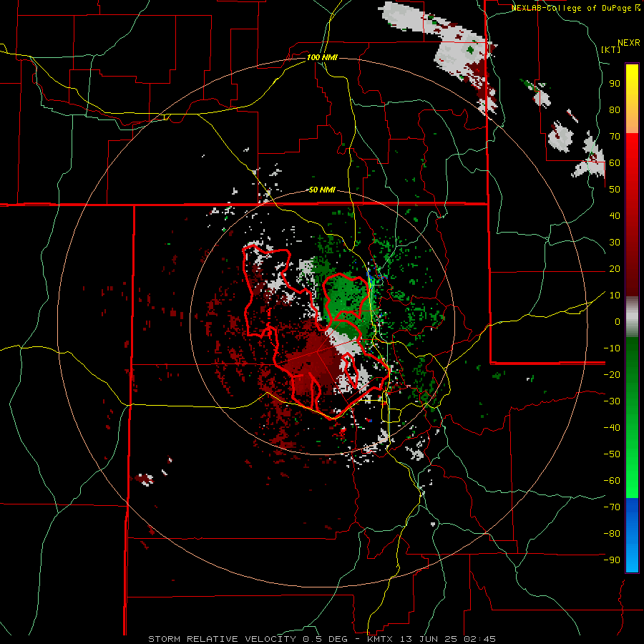
Task: Click the "-20" scale value
Action: pyautogui.click(x=612, y=375)
